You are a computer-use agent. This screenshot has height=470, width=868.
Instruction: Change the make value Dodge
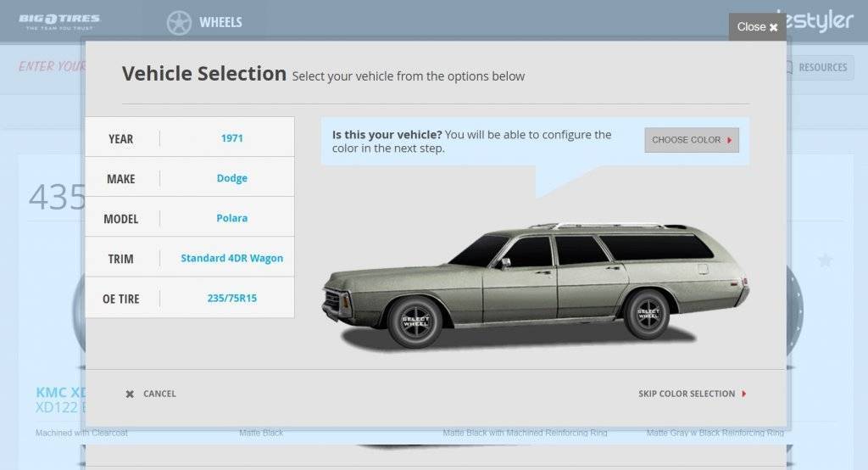[231, 178]
